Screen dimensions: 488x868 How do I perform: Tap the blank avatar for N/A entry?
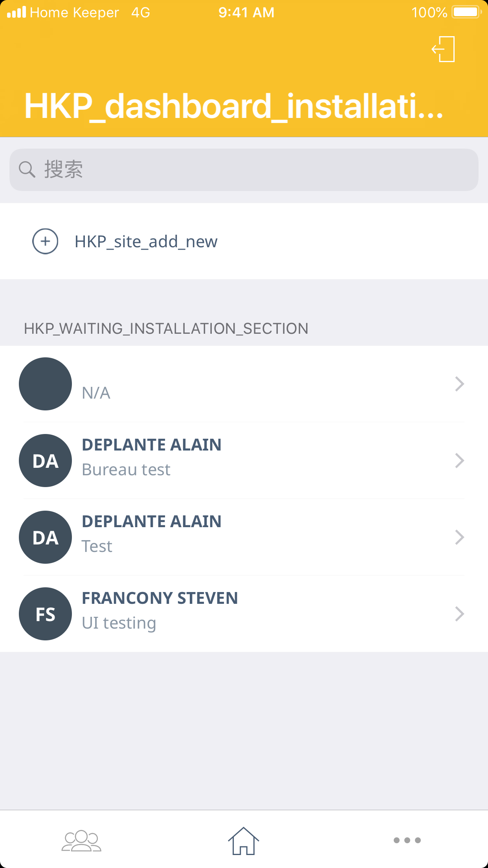click(45, 384)
